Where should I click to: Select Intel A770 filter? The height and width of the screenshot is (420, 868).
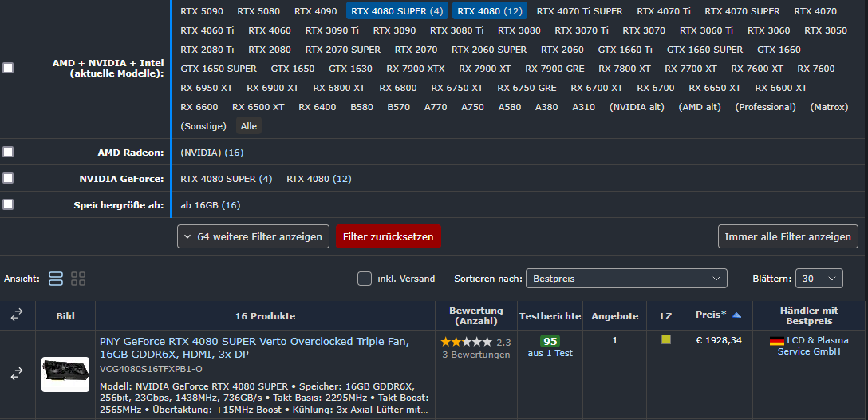(x=436, y=107)
